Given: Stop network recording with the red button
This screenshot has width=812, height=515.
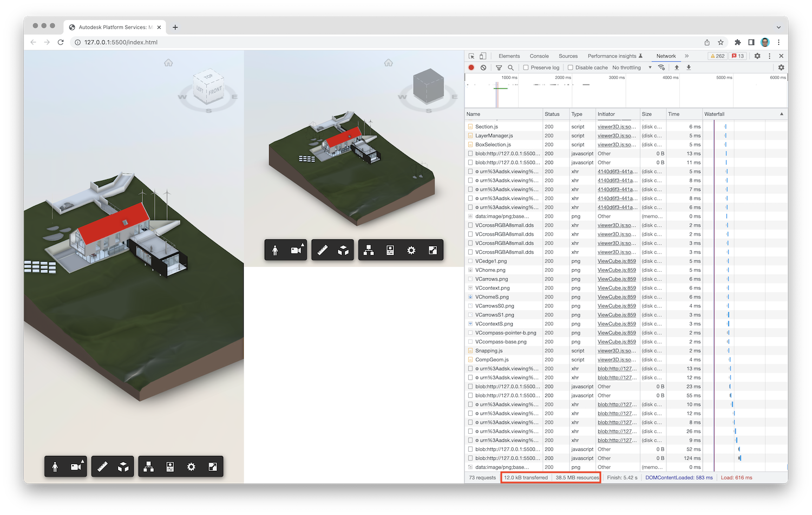Looking at the screenshot, I should tap(471, 67).
